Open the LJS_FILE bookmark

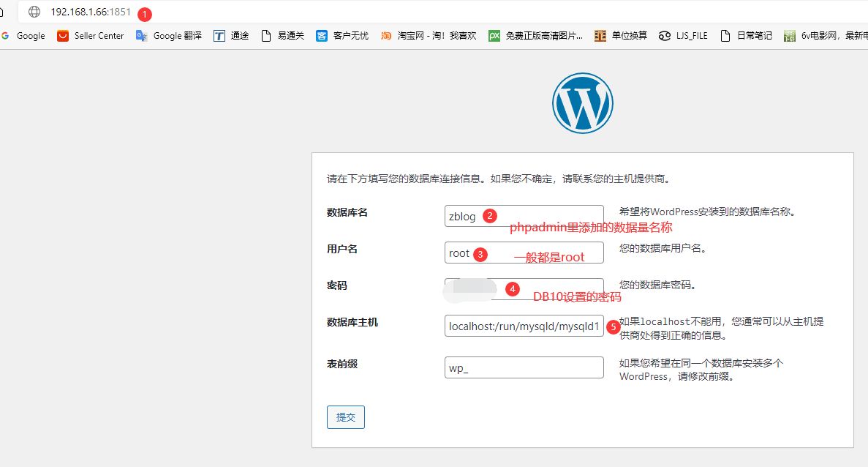click(683, 35)
